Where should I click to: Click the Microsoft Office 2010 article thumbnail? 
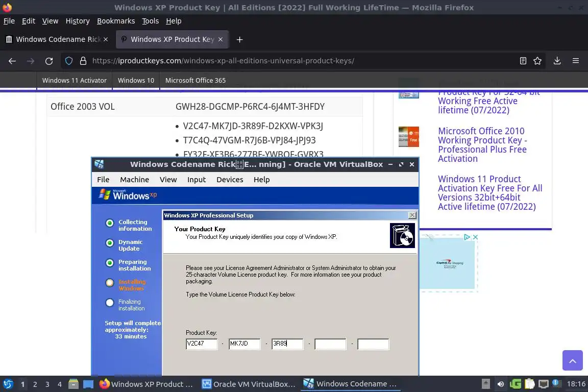pyautogui.click(x=409, y=137)
